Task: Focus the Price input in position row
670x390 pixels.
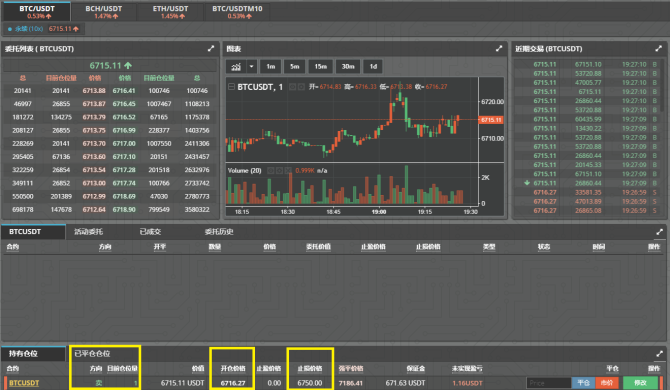Action: coord(549,383)
